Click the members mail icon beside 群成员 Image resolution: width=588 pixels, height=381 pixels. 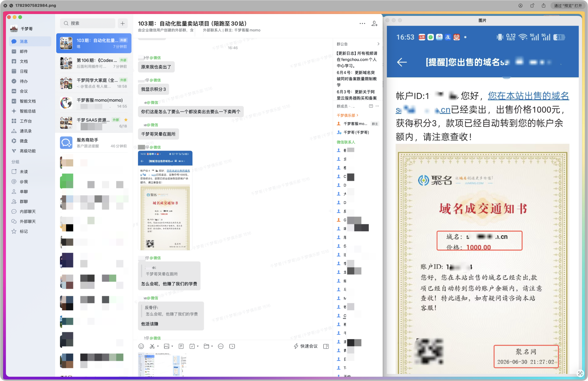(371, 106)
